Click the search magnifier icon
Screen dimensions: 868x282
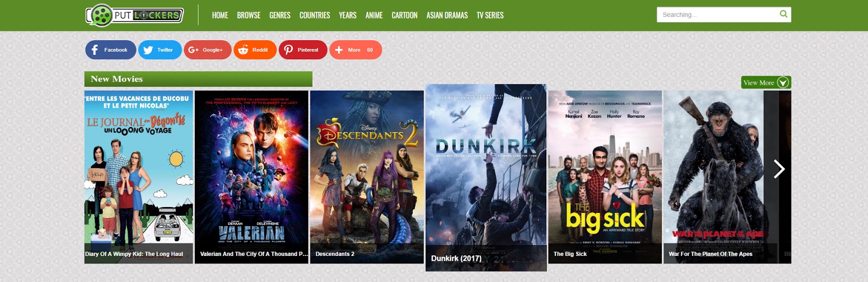pos(783,14)
